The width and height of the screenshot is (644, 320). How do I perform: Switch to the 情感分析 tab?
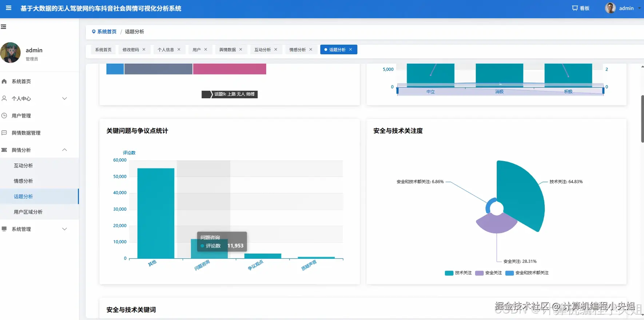(x=297, y=50)
